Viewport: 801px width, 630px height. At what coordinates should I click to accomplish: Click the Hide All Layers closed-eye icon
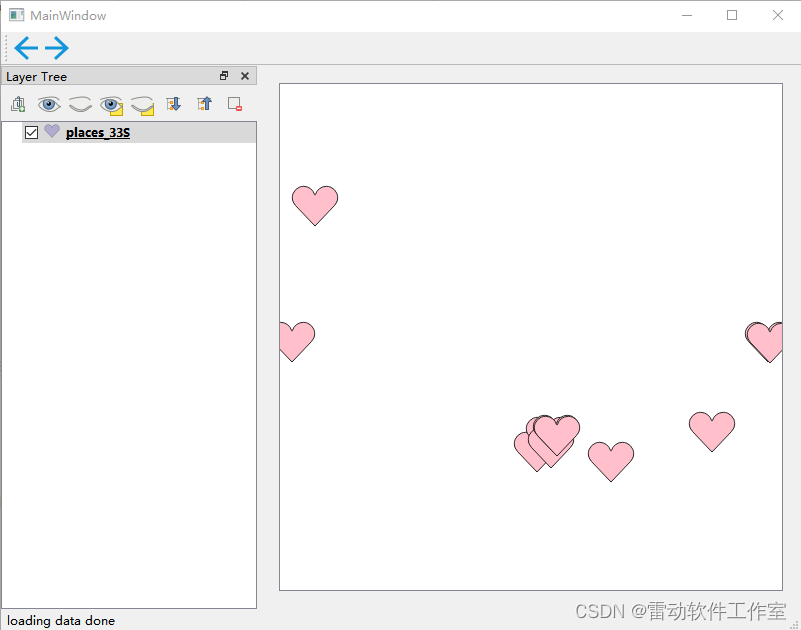(80, 105)
